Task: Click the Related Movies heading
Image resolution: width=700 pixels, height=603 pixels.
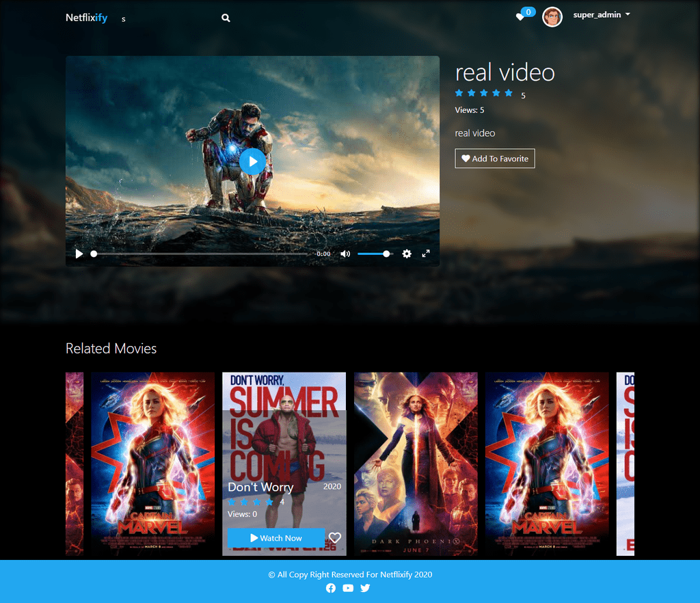Action: 111,348
